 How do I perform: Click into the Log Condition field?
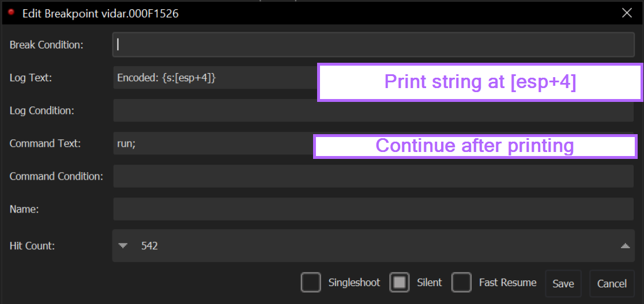coord(374,111)
